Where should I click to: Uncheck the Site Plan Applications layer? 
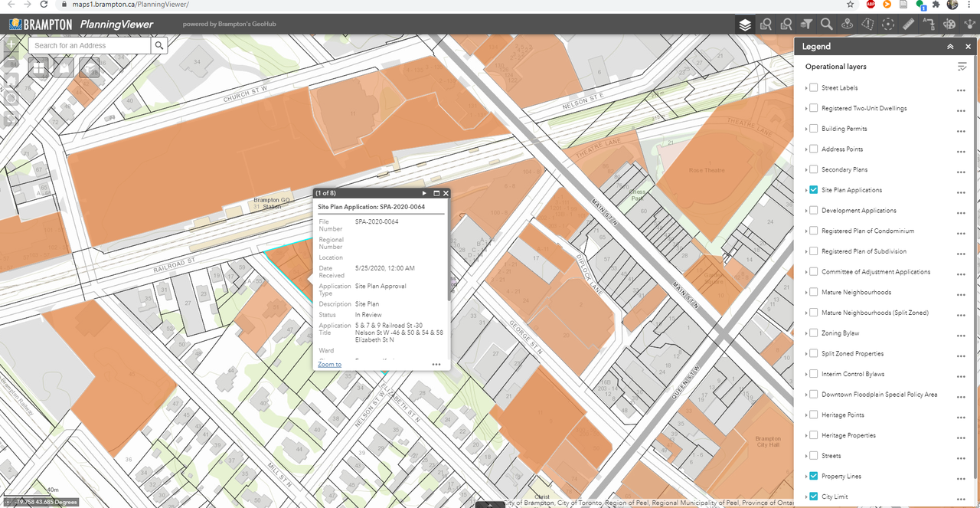814,190
